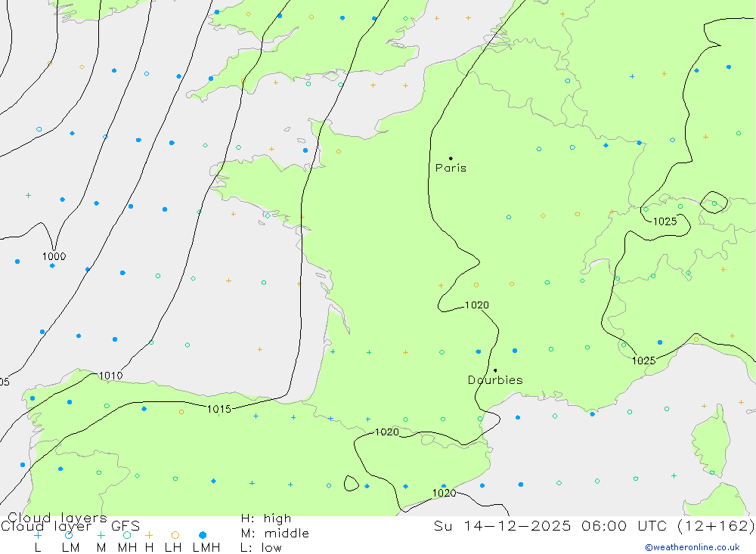Viewport: 756px width, 554px height.
Task: Click the 'GFS' model label
Action: click(125, 526)
